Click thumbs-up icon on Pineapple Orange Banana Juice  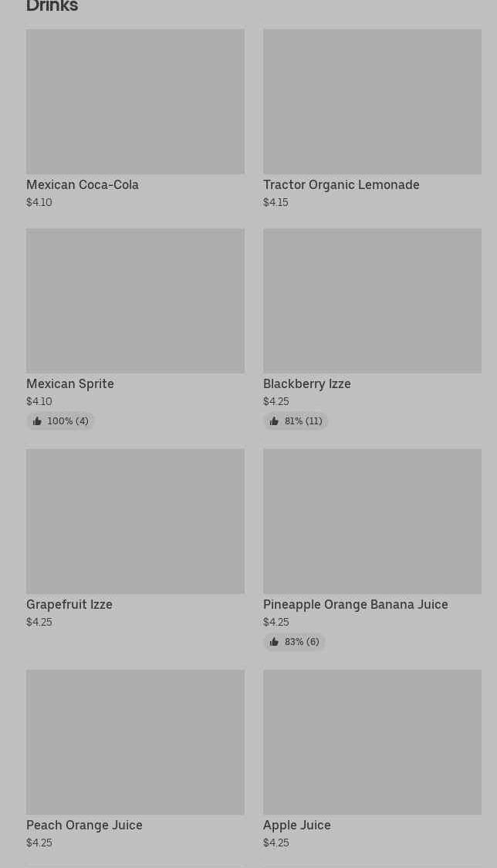tap(274, 642)
